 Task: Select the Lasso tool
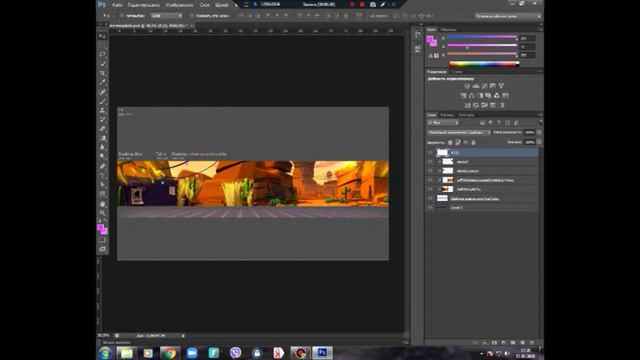pos(102,55)
